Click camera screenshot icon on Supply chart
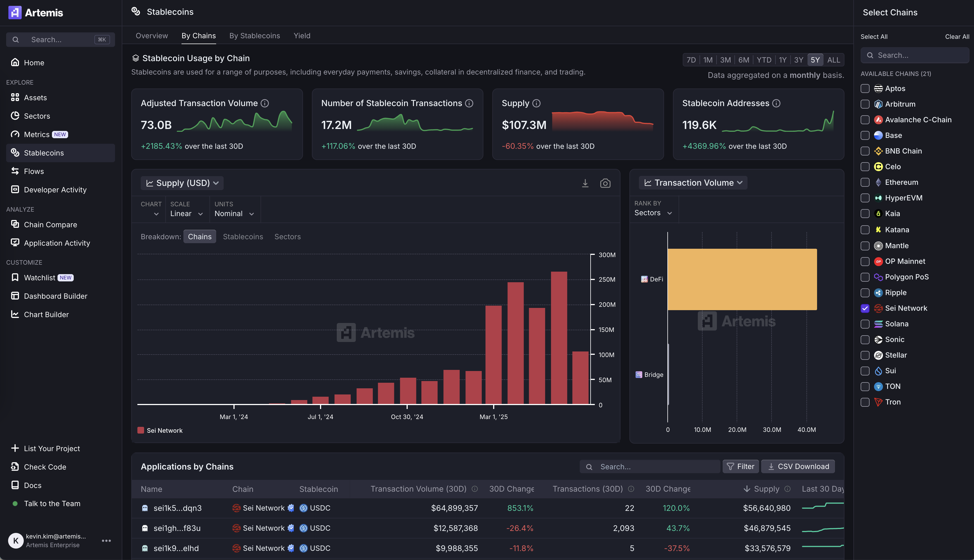The image size is (974, 560). pyautogui.click(x=605, y=183)
